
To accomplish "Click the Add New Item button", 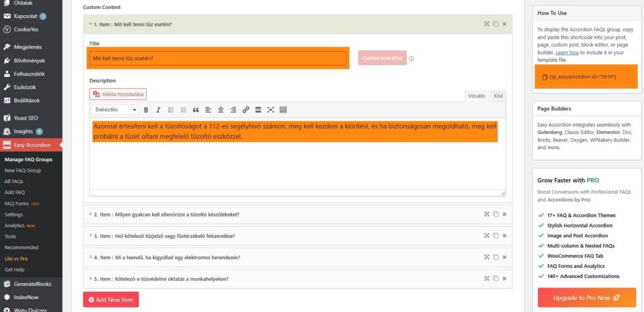I will pyautogui.click(x=111, y=300).
